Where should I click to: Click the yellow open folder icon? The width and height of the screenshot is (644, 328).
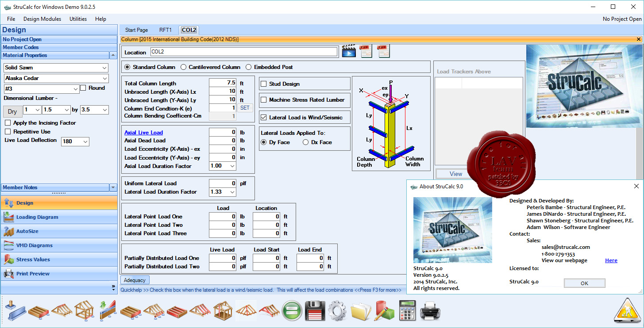(x=361, y=311)
